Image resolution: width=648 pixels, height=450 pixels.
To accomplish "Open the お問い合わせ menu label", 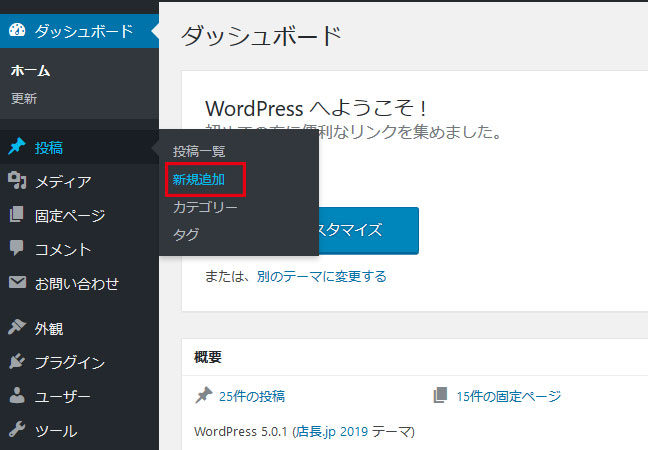I will (77, 284).
